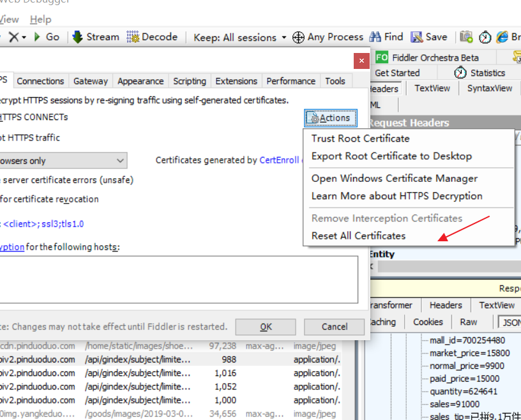Click the client; ssl3;tls1.0 protocols link
This screenshot has width=521, height=420.
point(43,224)
